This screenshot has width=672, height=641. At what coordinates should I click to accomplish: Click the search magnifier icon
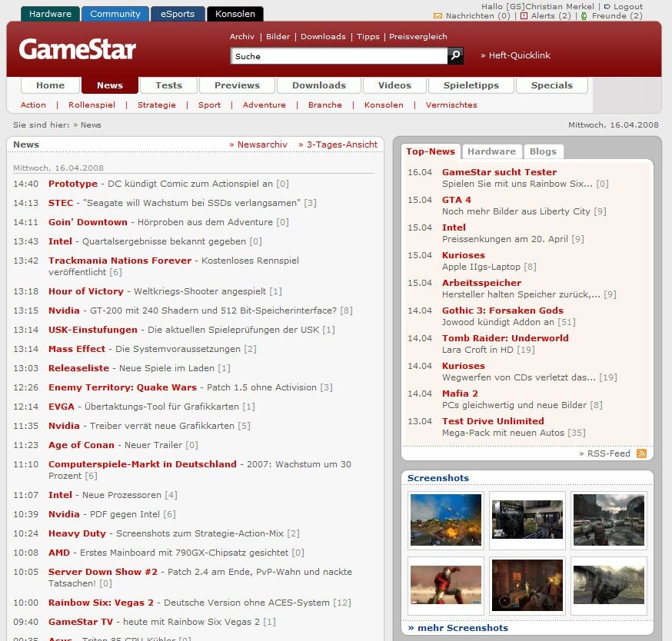tap(455, 56)
